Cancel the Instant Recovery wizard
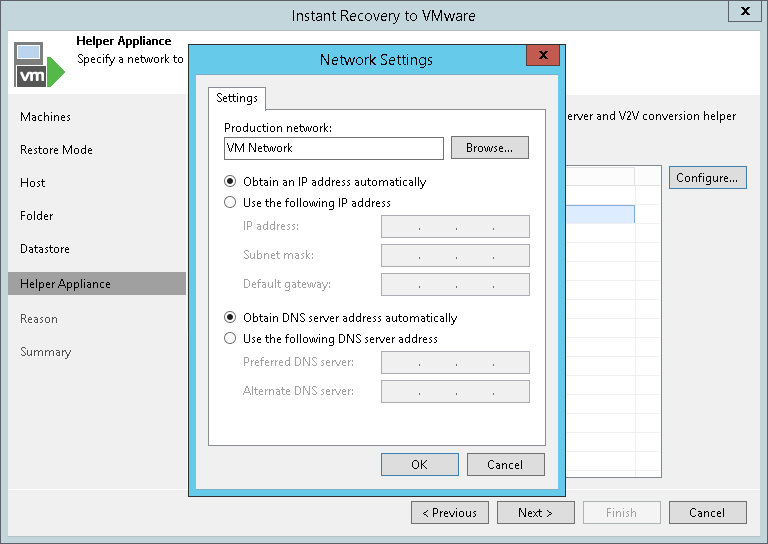The height and width of the screenshot is (544, 768). click(708, 513)
